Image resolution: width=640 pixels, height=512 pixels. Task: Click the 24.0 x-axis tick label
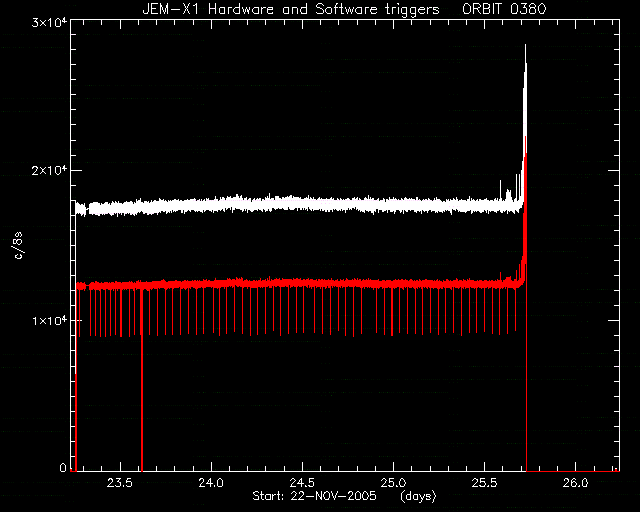[x=211, y=483]
